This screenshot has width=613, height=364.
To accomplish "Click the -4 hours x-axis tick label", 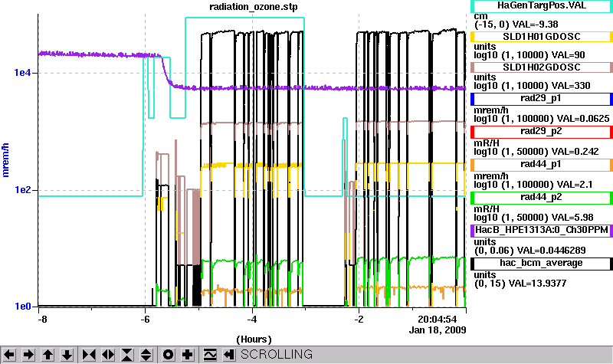I will coord(252,319).
